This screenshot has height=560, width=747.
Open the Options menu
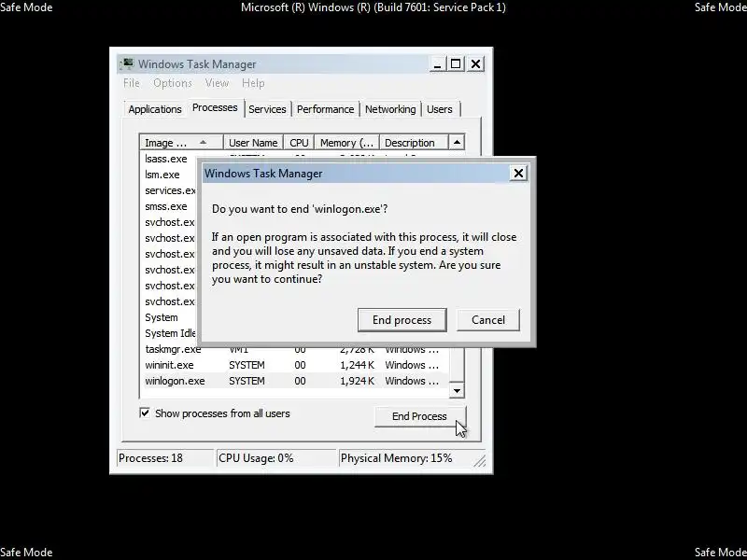(x=173, y=83)
